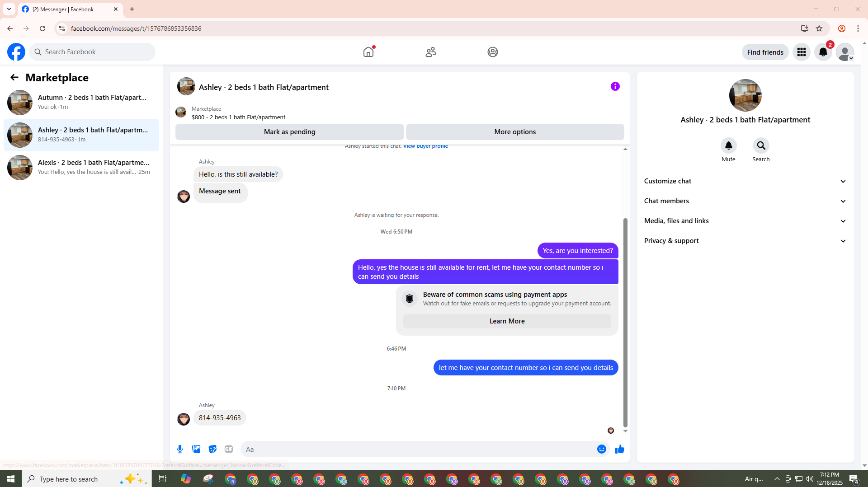Screen dimensions: 868x487
Task: Click Ashley's avatar beside the phone number
Action: point(184,419)
